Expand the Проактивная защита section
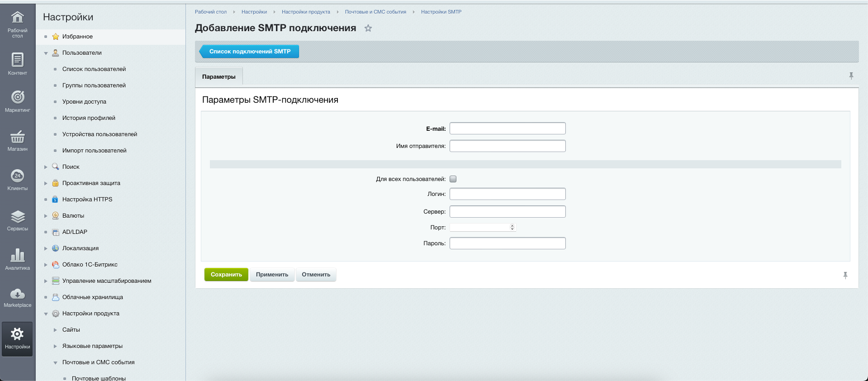This screenshot has width=868, height=381. point(46,183)
